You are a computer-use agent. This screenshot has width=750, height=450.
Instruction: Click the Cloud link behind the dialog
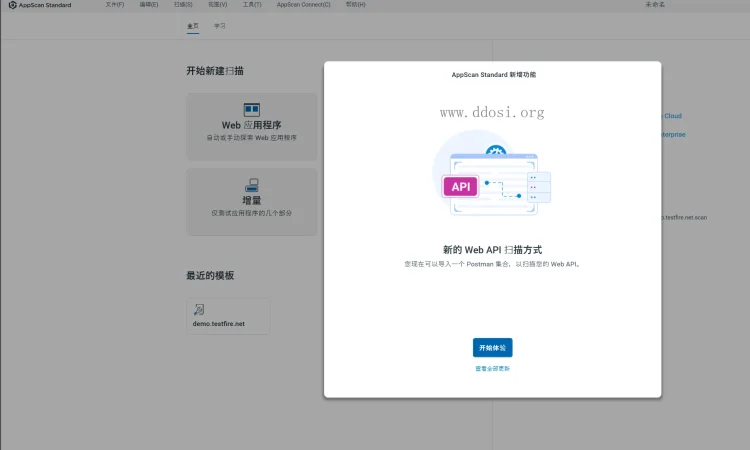(673, 116)
